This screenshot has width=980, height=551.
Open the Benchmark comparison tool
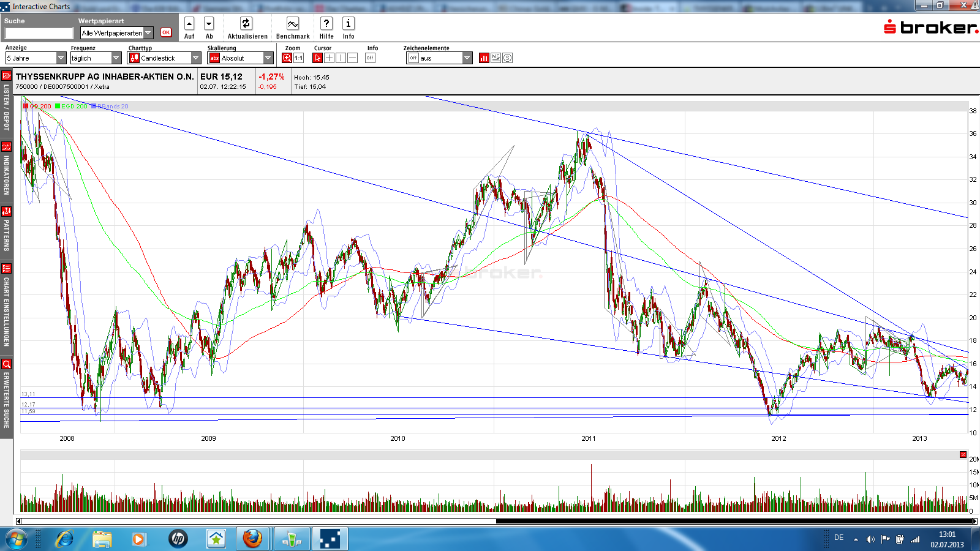pyautogui.click(x=293, y=24)
